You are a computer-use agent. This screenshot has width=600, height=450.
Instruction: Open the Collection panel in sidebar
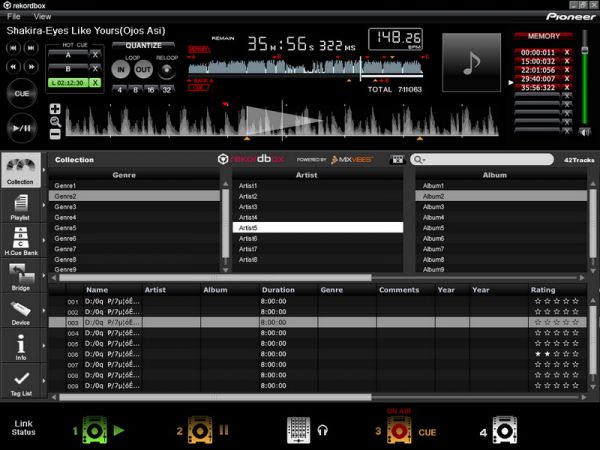tap(21, 170)
